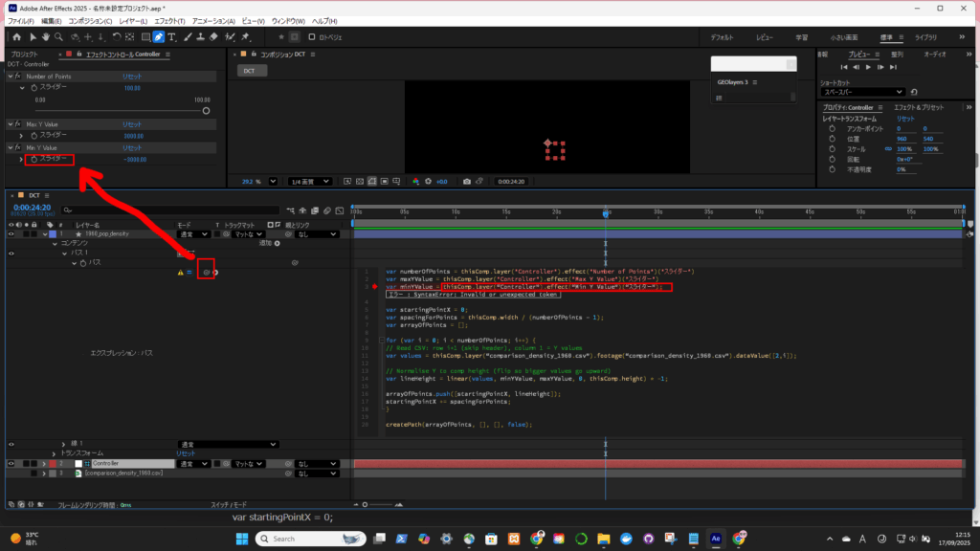
Task: Select the Type (T) tool
Action: point(172,37)
